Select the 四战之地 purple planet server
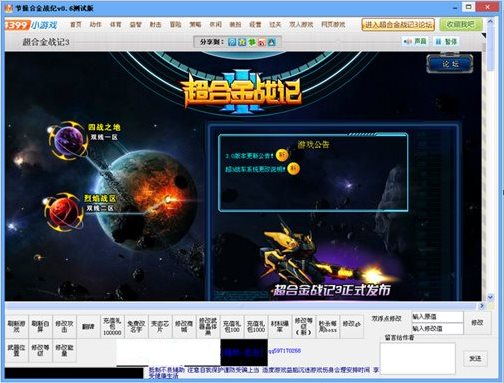 click(69, 140)
